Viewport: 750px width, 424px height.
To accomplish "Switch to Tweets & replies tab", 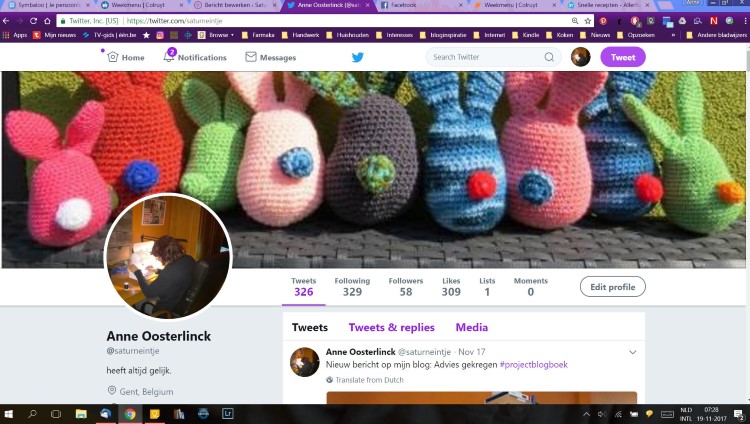I will 391,327.
